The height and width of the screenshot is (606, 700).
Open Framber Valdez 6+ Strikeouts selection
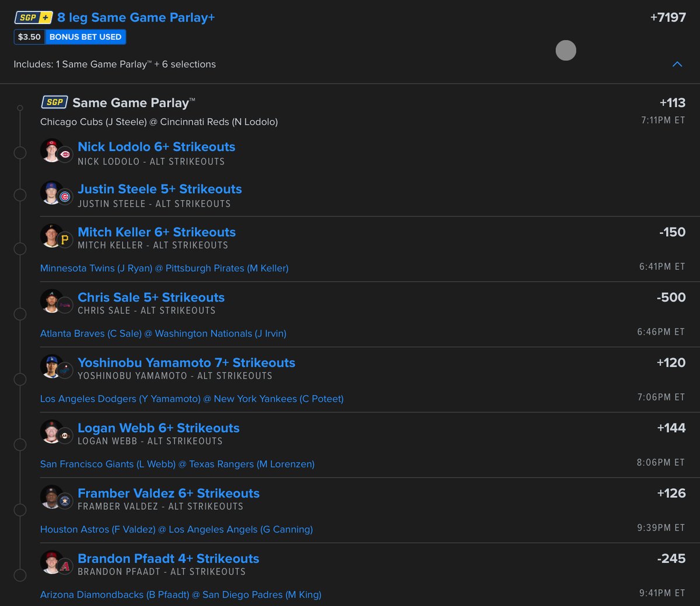(x=169, y=493)
